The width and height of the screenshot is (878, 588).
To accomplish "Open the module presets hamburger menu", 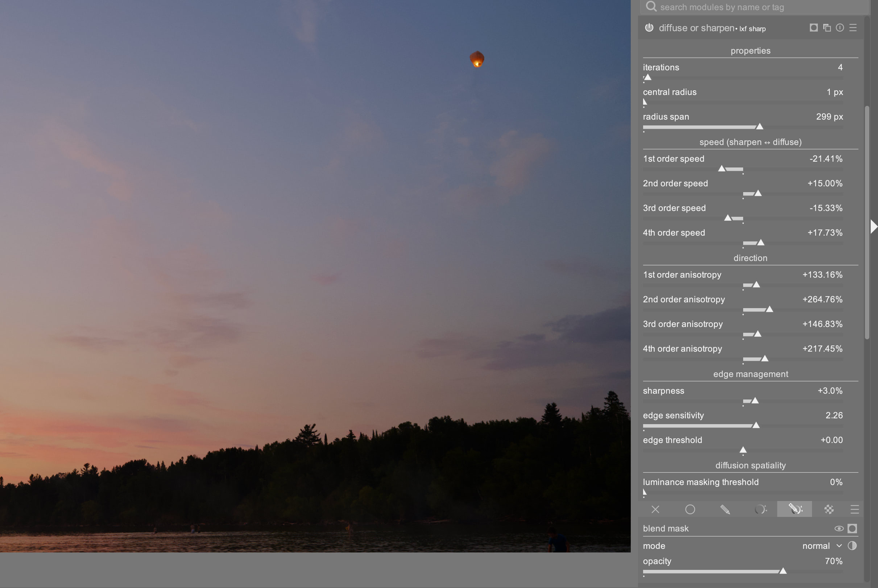I will [853, 28].
